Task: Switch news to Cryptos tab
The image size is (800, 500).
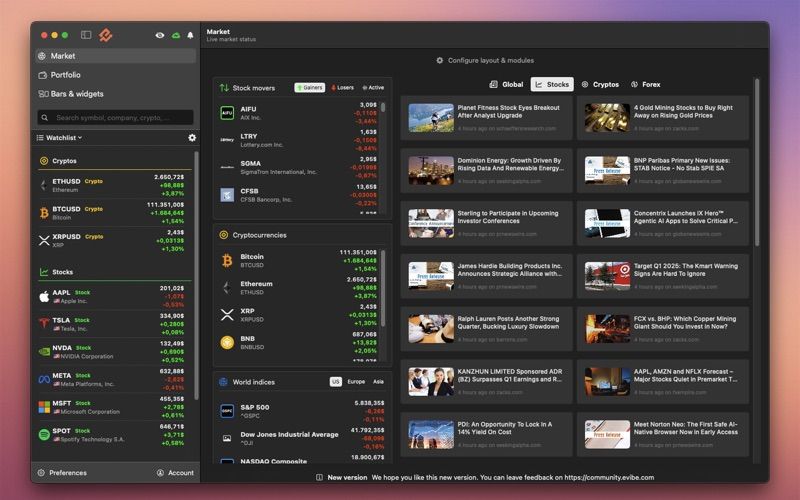Action: [601, 85]
